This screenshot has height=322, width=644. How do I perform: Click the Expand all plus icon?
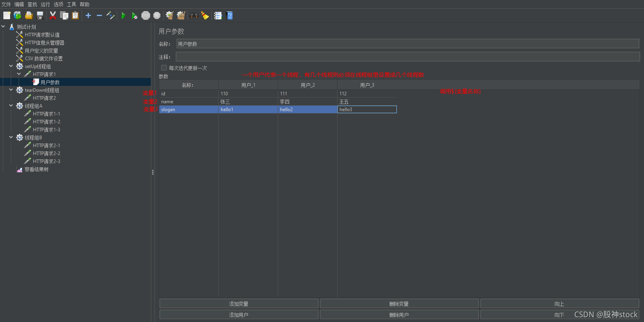(88, 15)
